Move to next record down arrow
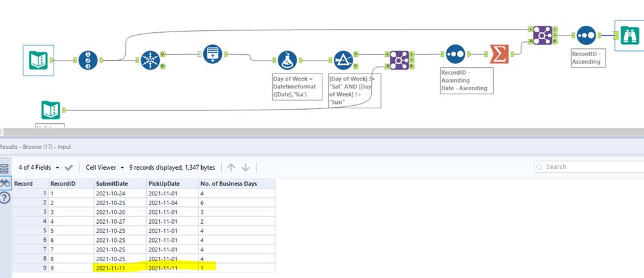644x278 pixels. 246,167
